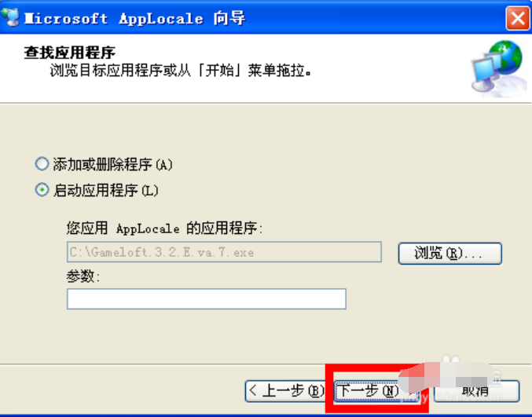Click the globe and computers header icon
This screenshot has height=417, width=532.
tap(497, 69)
